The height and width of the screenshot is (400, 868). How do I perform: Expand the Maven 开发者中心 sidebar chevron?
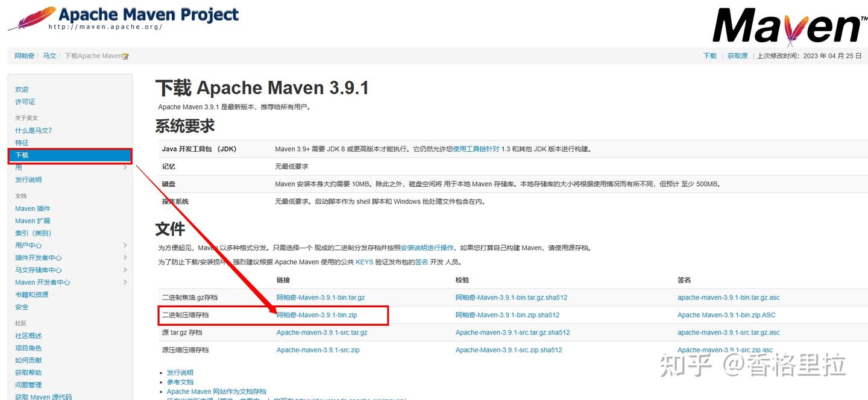coord(125,282)
